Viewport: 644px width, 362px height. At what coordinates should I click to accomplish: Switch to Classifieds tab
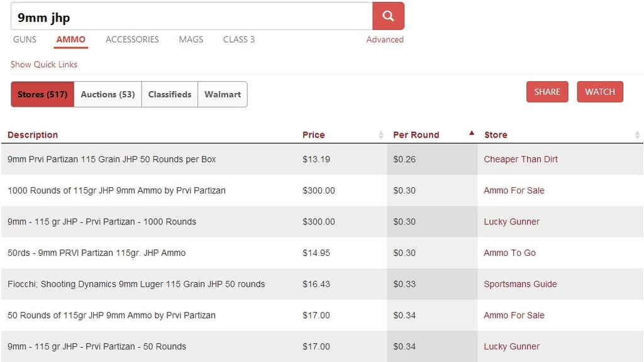click(x=170, y=94)
